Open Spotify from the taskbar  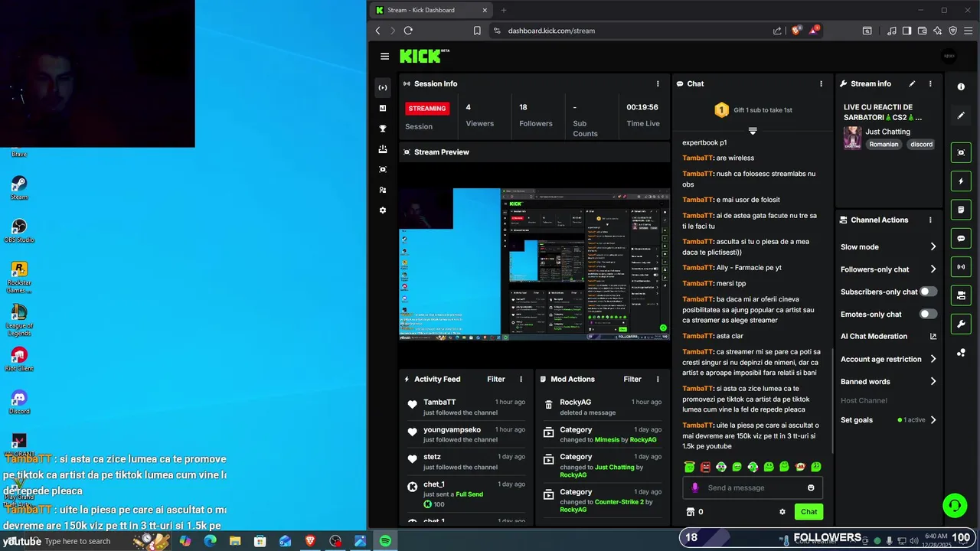[x=385, y=541]
